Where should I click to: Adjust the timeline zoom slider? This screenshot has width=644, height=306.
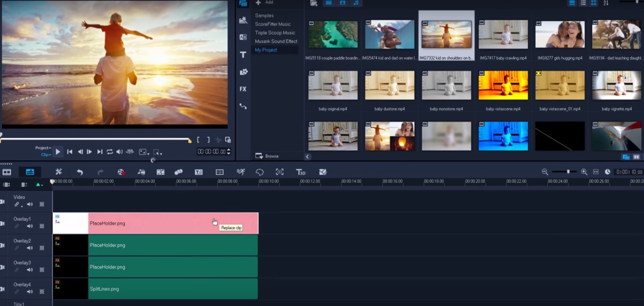(x=568, y=172)
